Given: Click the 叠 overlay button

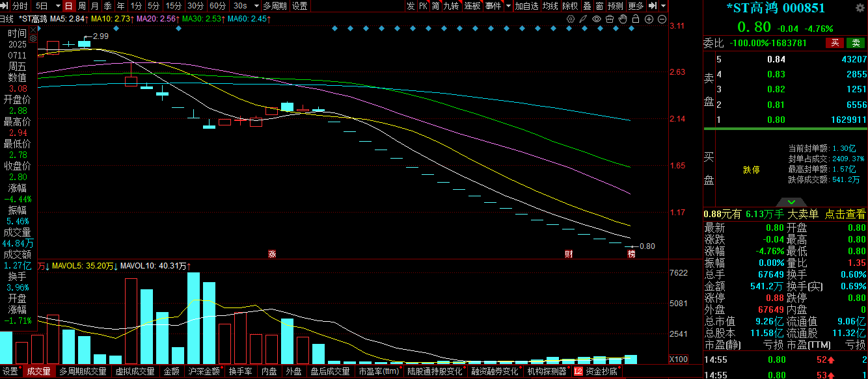Looking at the screenshot, I should coord(587,6).
